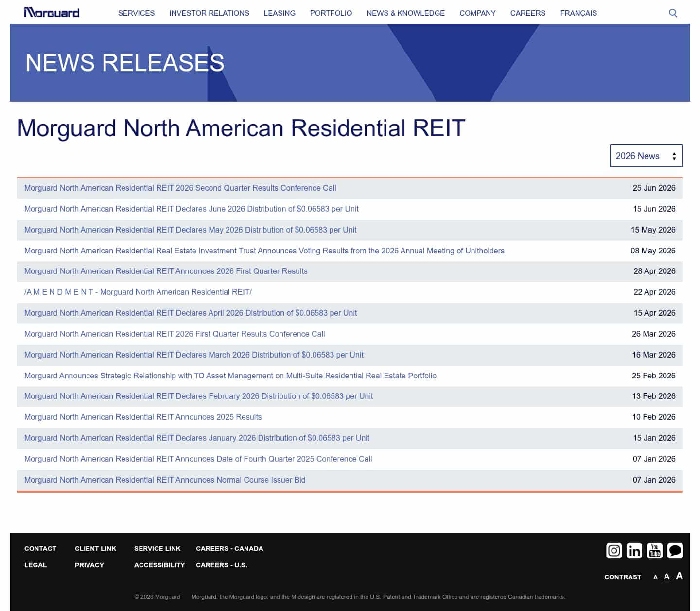Viewport: 700px width, 611px height.
Task: Open Morguard YouTube channel icon
Action: [x=655, y=550]
